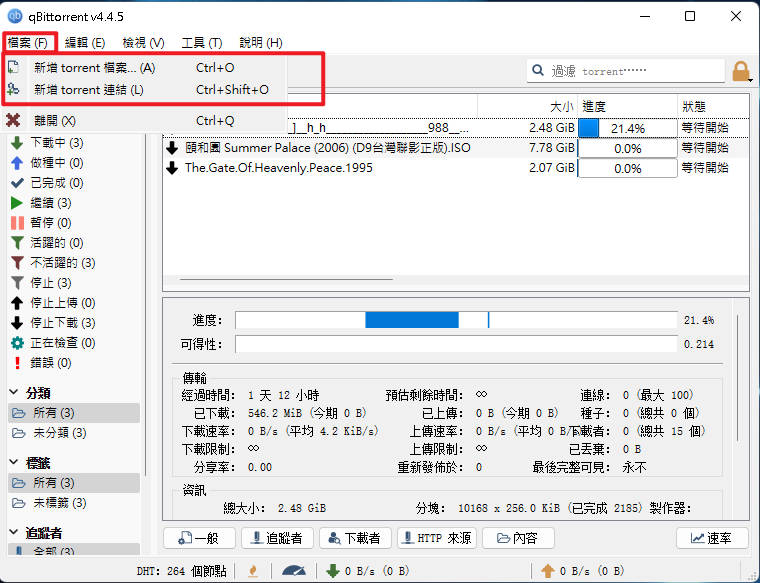760x583 pixels.
Task: Filter by 錯誤 (0) status
Action: pos(51,362)
